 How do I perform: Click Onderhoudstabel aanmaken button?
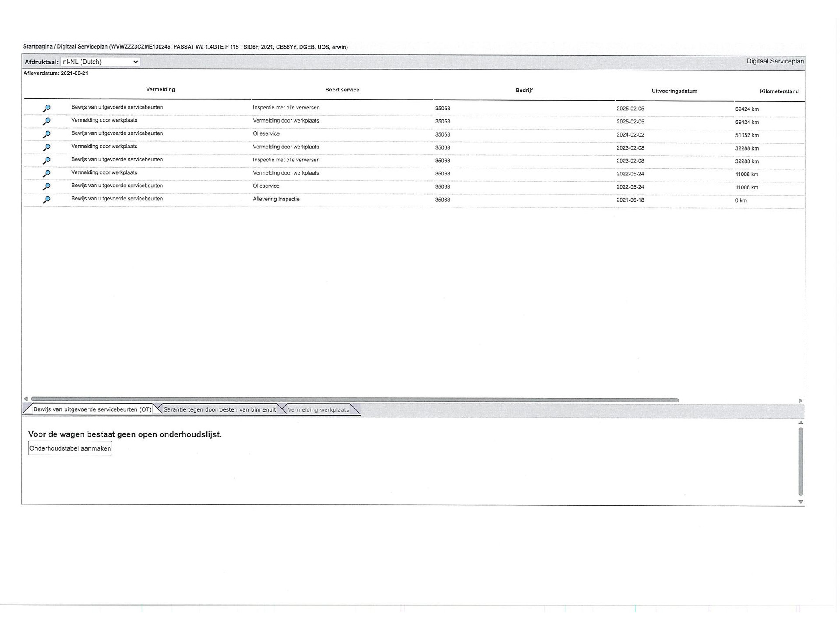click(70, 448)
